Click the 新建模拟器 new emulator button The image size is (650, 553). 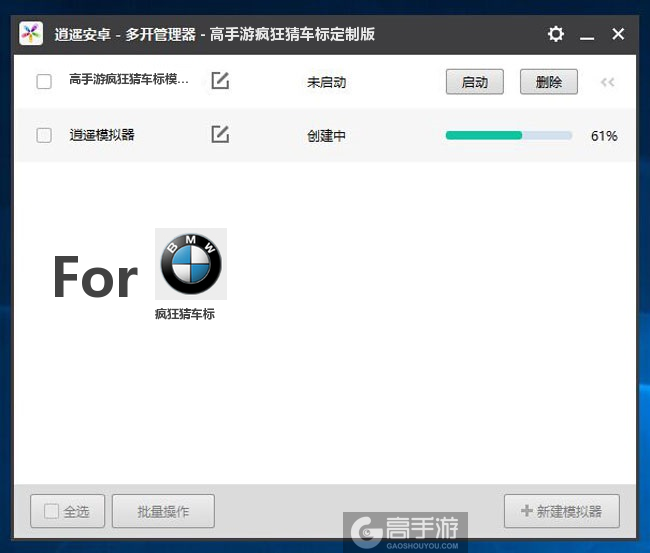pyautogui.click(x=562, y=511)
